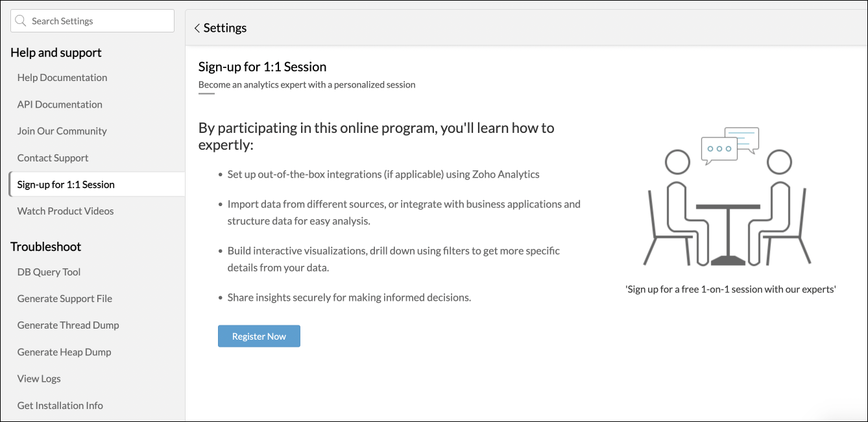Open View Logs

coord(39,379)
